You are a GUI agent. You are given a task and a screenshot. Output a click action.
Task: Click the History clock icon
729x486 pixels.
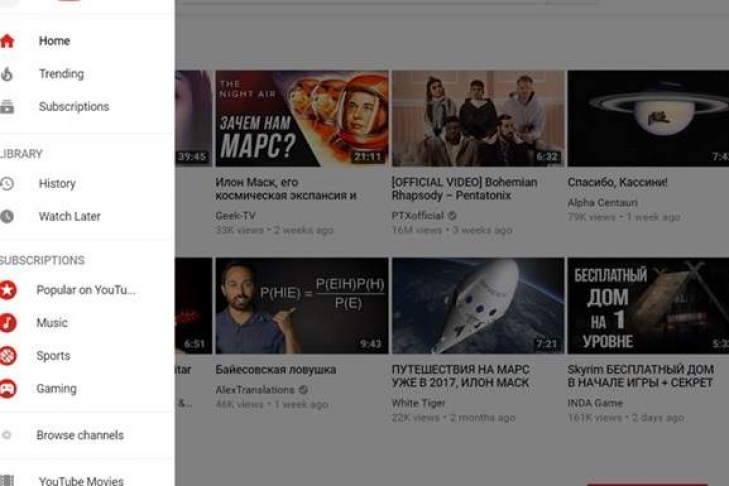point(7,184)
